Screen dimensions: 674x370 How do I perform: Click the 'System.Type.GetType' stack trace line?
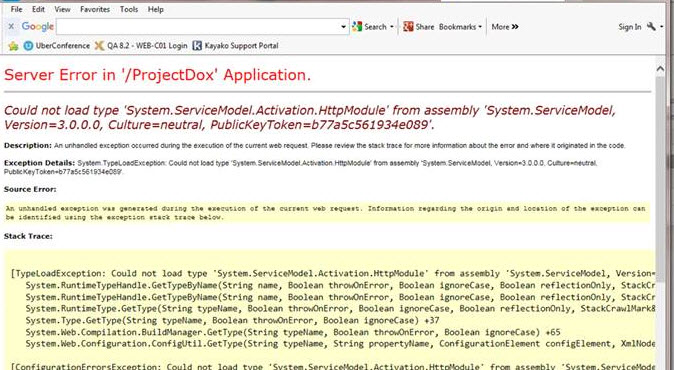[232, 321]
